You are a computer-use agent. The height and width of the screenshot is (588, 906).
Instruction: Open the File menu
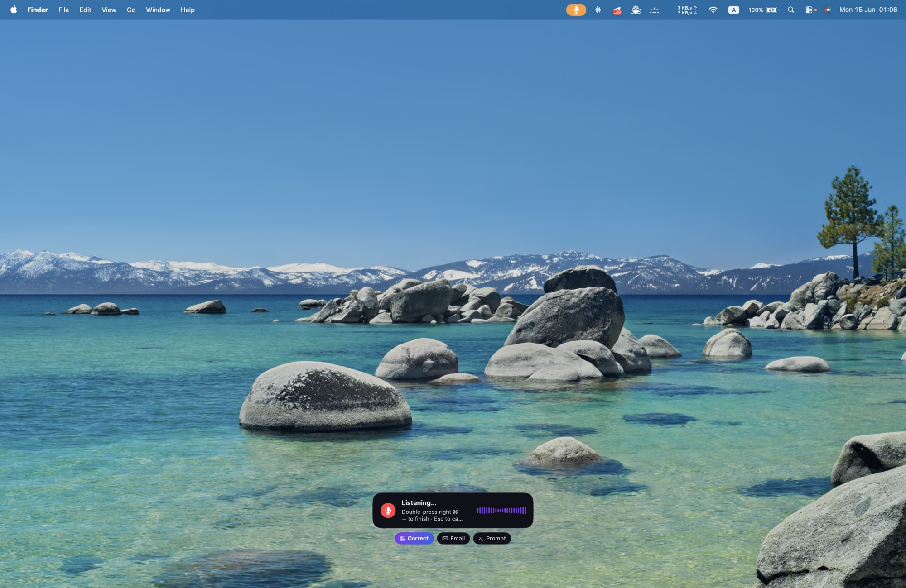[x=63, y=10]
